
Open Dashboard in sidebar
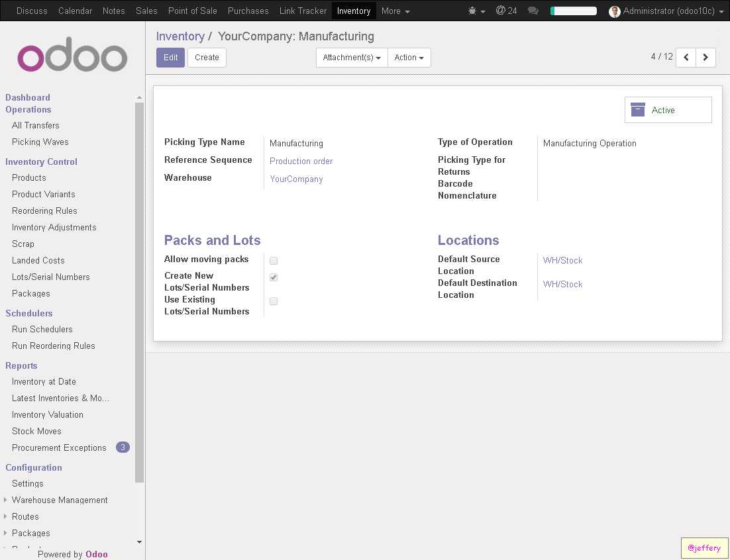coord(27,97)
